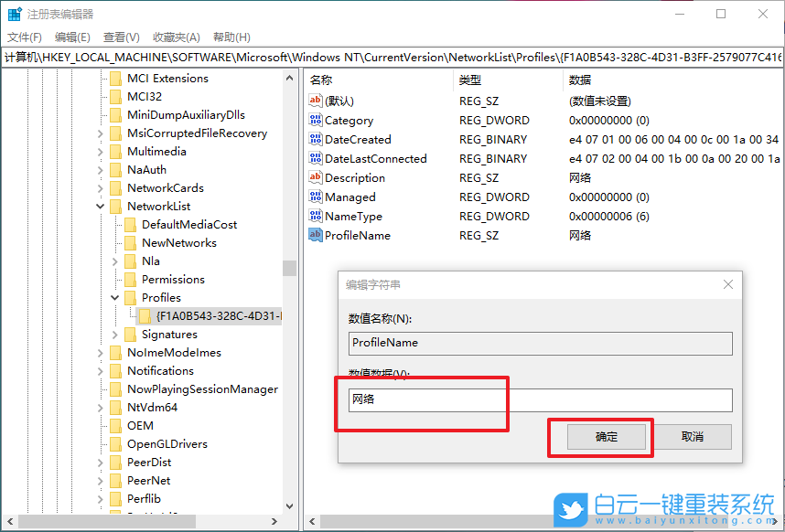This screenshot has height=532, width=785.
Task: Click the DWORD icon beside Managed value
Action: pos(316,197)
